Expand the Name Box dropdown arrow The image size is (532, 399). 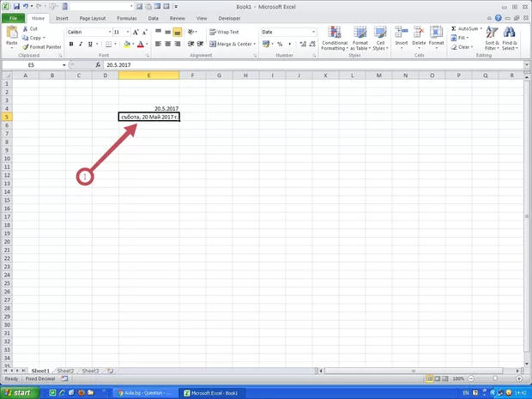point(63,65)
